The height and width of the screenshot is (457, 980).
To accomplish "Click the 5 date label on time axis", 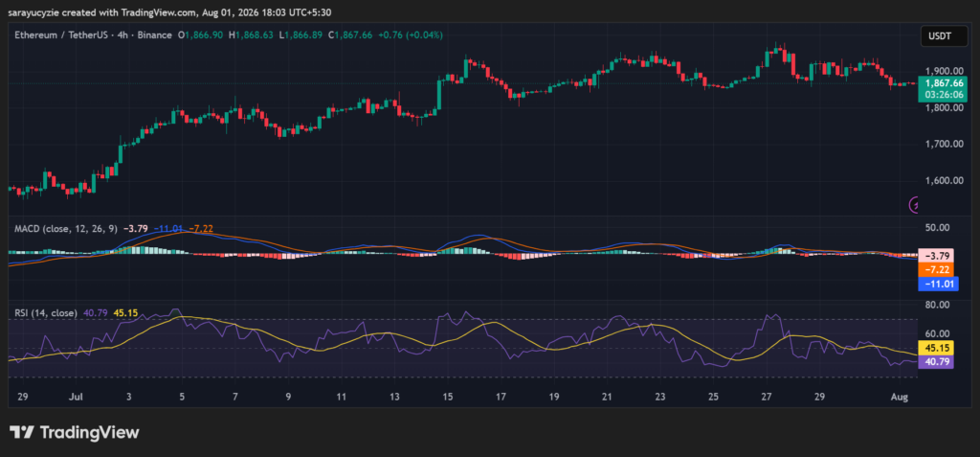I will [182, 397].
